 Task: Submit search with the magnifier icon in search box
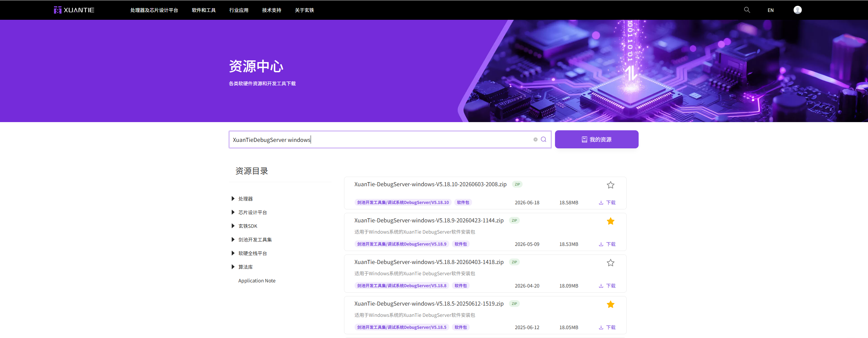click(x=543, y=139)
